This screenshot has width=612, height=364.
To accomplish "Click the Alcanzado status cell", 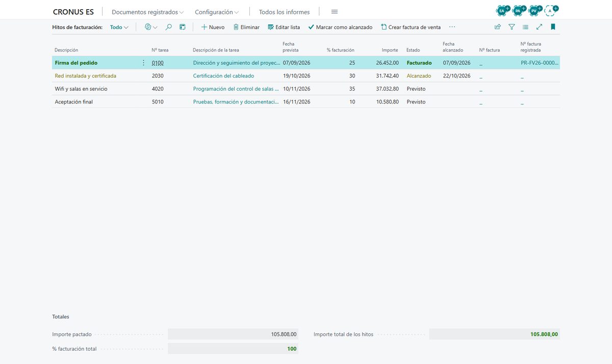I will click(419, 76).
